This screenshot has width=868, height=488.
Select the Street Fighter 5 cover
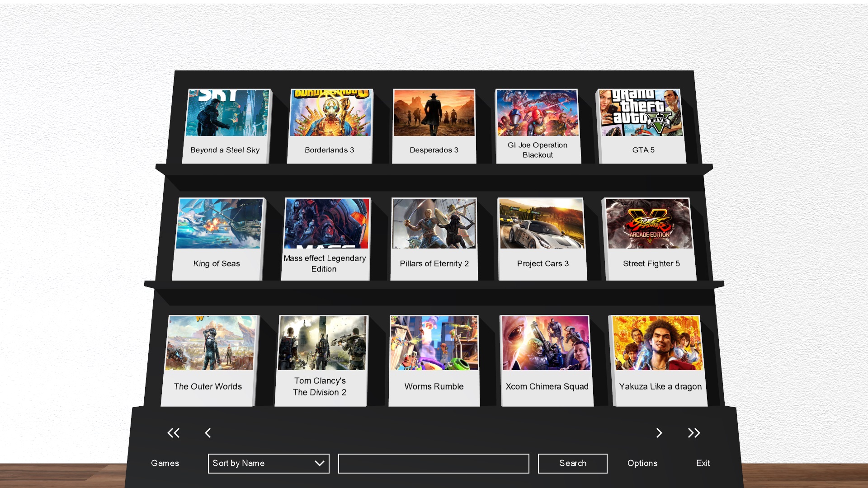tap(649, 224)
